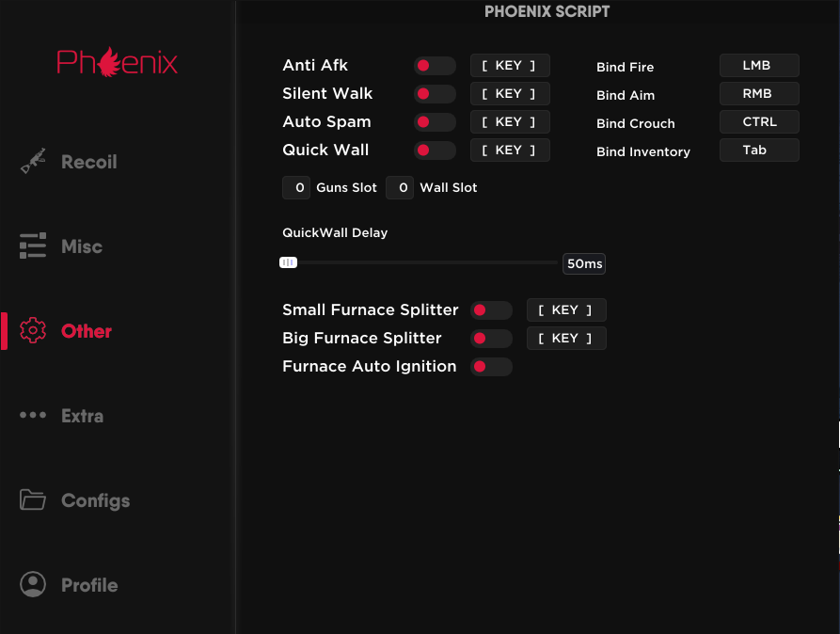Set the key bind for Quick Wall
Viewport: 840px width, 634px height.
(x=510, y=151)
